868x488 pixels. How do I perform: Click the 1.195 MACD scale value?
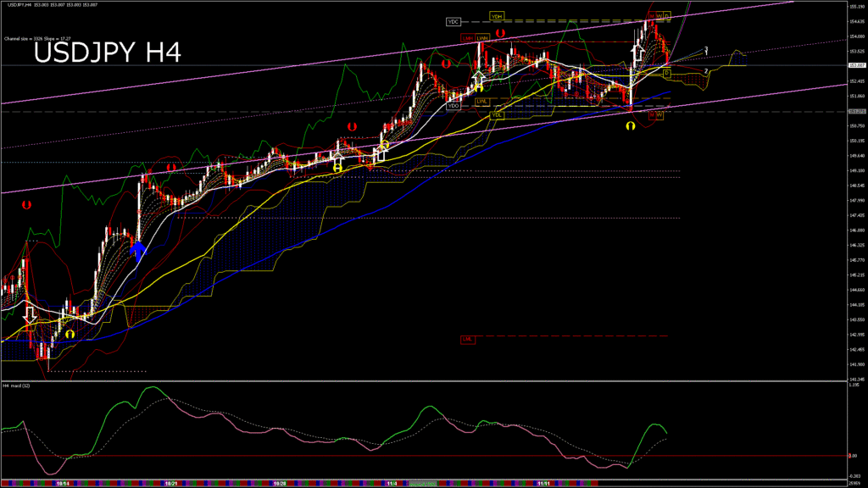point(854,385)
